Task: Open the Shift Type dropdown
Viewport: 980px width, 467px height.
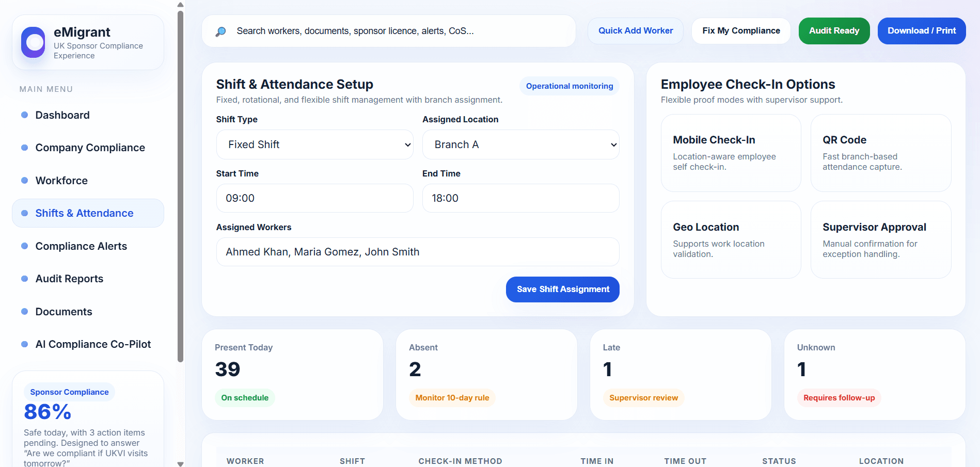Action: [314, 144]
